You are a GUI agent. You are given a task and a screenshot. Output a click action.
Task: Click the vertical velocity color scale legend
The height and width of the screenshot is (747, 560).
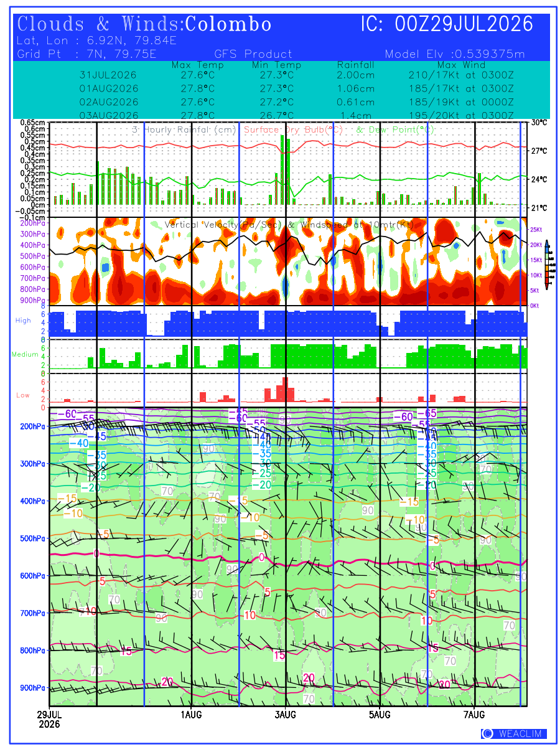coord(547,265)
